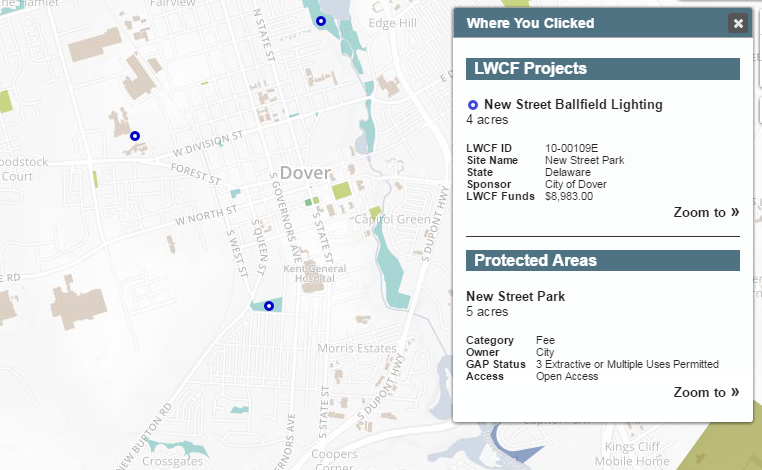762x470 pixels.
Task: Select the New Street Park heading in popup
Action: [515, 296]
